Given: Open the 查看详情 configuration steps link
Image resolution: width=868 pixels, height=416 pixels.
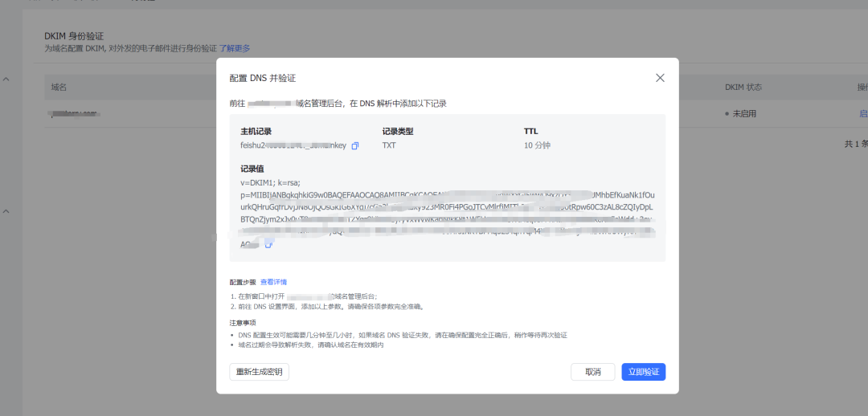Looking at the screenshot, I should tap(273, 282).
